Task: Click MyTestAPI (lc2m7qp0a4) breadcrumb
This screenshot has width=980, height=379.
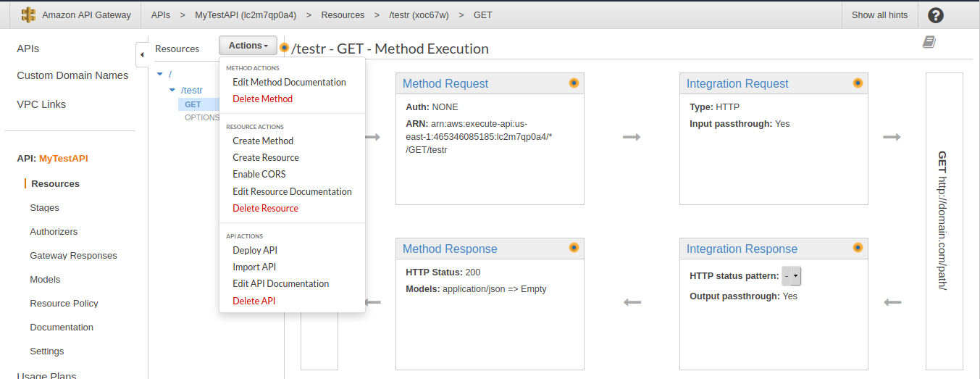Action: point(246,14)
